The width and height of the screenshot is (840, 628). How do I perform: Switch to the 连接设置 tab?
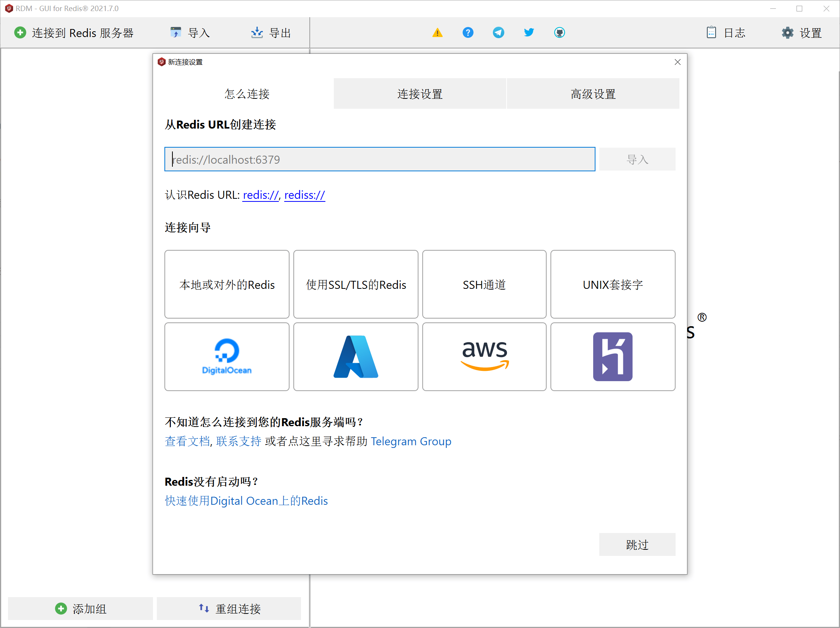(419, 93)
